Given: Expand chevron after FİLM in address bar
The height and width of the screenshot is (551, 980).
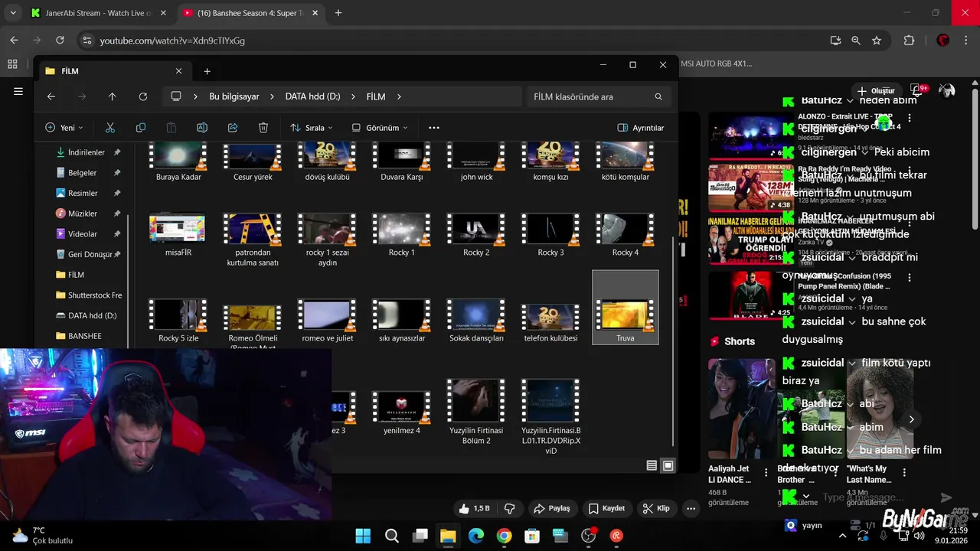Looking at the screenshot, I should point(399,96).
